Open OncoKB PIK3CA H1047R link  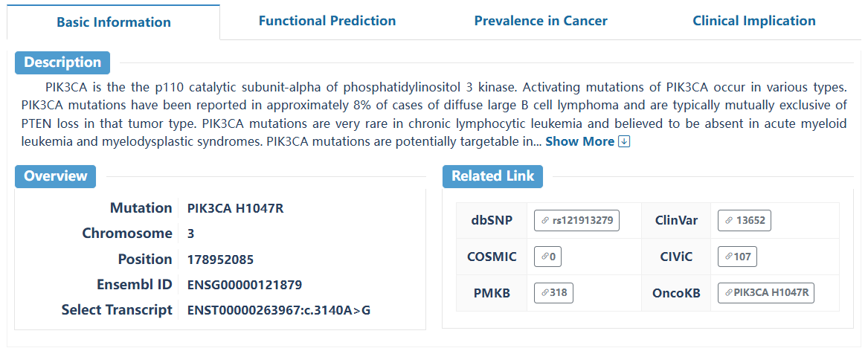[x=766, y=292]
